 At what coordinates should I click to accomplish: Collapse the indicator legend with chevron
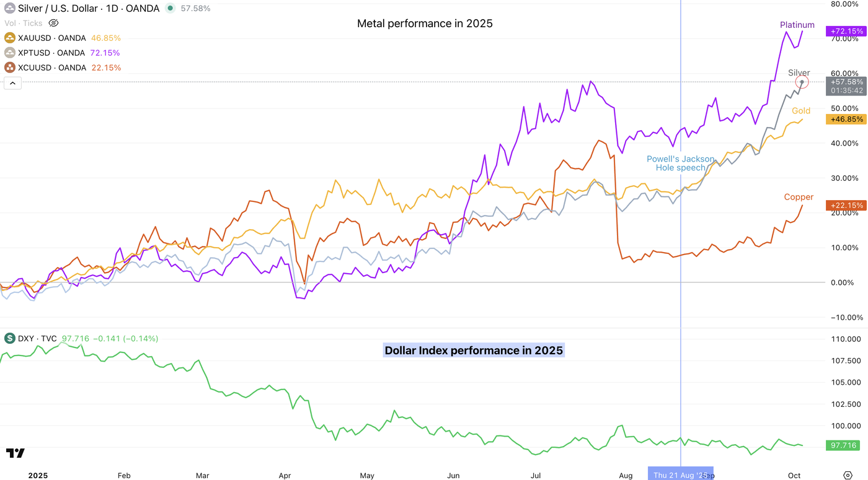pyautogui.click(x=12, y=83)
